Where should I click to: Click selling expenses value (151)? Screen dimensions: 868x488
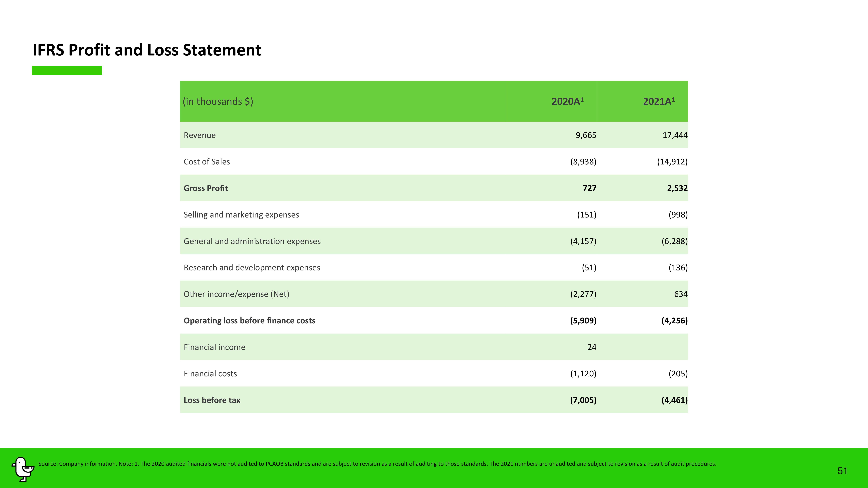pyautogui.click(x=587, y=215)
